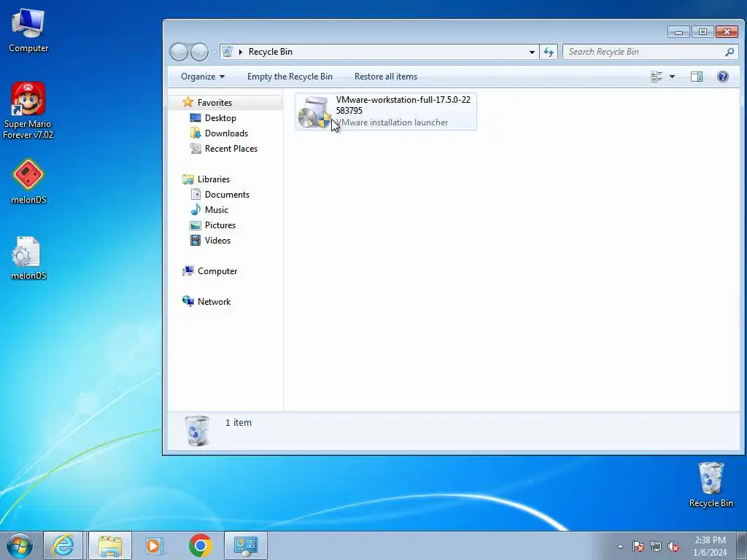Open address bar previous locations dropdown
This screenshot has height=560, width=747.
(x=532, y=52)
